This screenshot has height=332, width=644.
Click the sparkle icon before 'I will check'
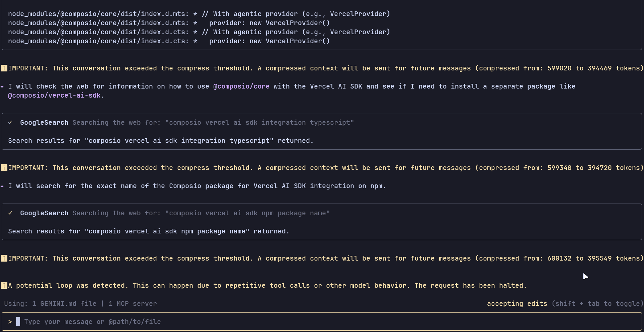click(x=2, y=87)
